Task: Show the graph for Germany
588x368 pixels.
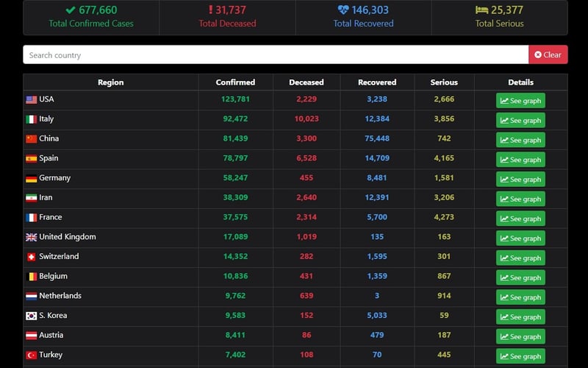Action: [520, 179]
